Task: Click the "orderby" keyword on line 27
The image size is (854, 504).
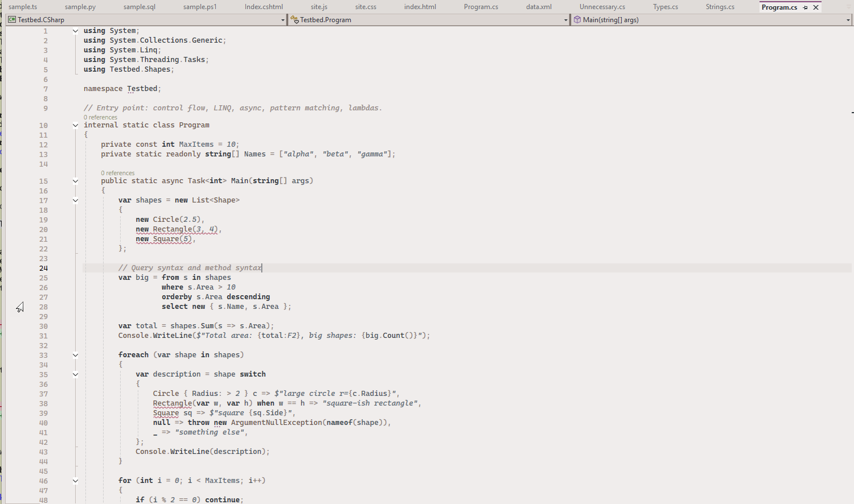Action: (176, 297)
